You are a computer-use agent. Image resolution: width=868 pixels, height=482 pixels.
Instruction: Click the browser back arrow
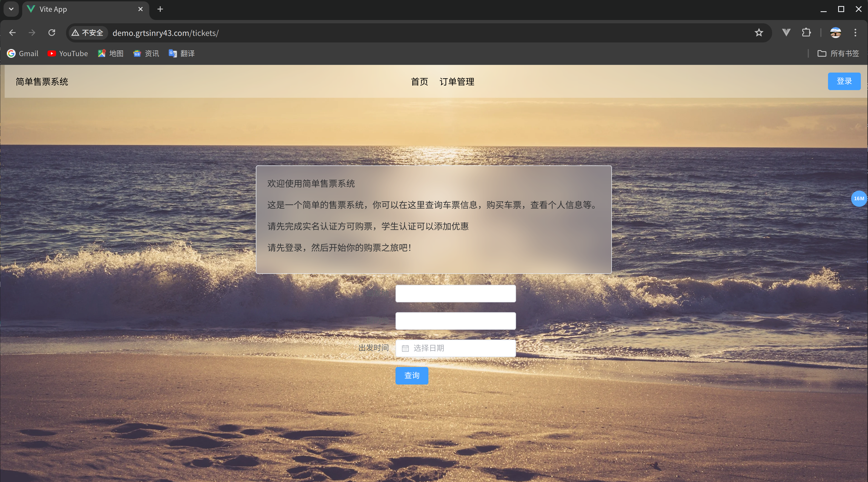(x=13, y=33)
